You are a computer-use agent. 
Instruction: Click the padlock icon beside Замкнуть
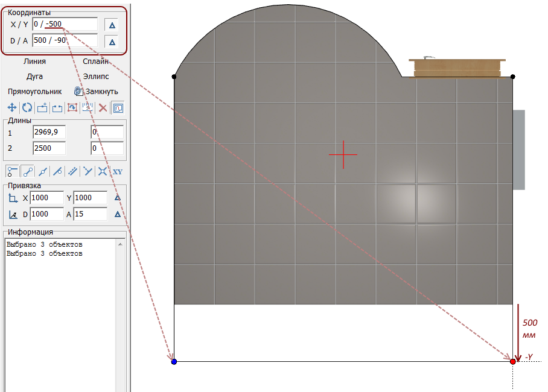(x=78, y=91)
